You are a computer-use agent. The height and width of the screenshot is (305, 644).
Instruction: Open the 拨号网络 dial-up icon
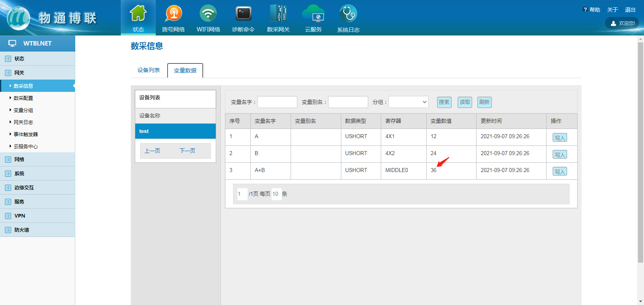(x=173, y=13)
